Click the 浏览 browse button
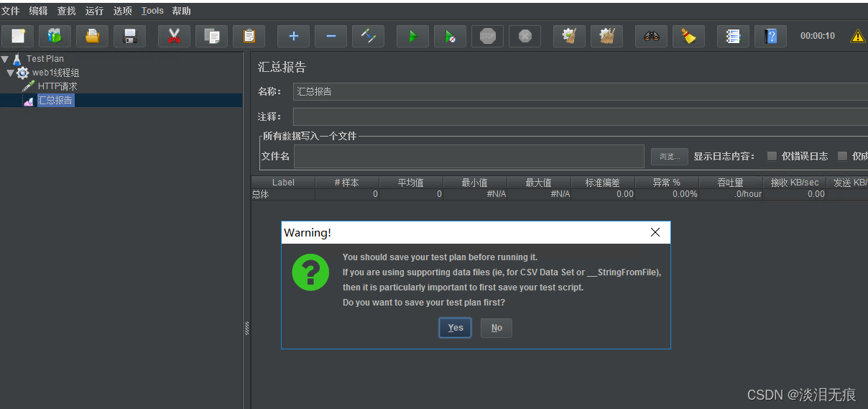 [x=670, y=156]
